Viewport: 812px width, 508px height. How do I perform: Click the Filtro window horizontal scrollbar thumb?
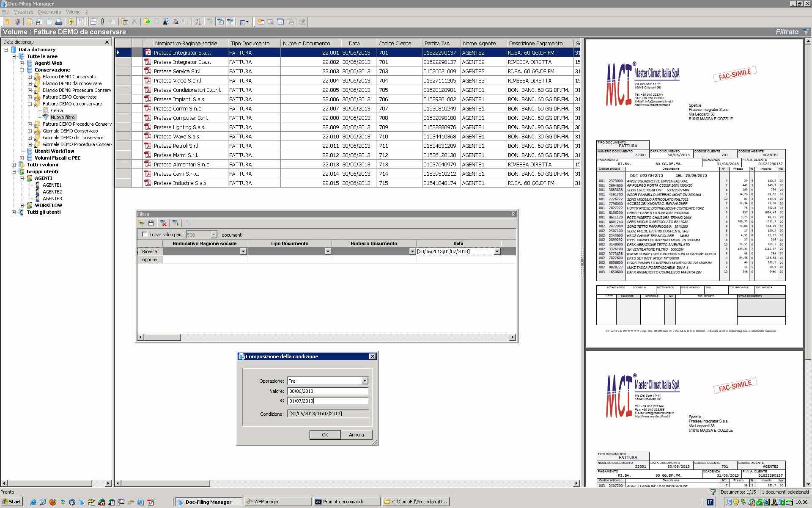pyautogui.click(x=162, y=337)
